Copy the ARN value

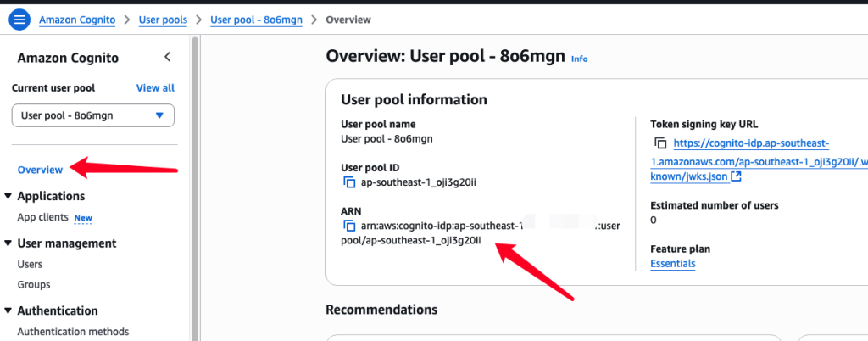coord(348,226)
